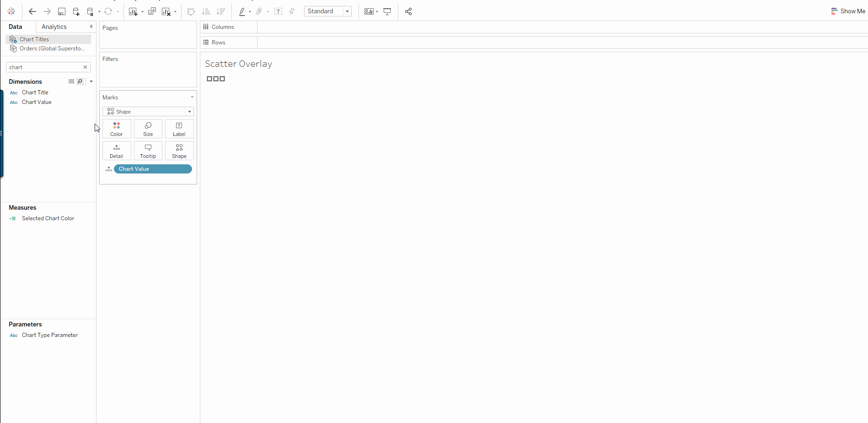Click the Share workbook icon

point(408,11)
